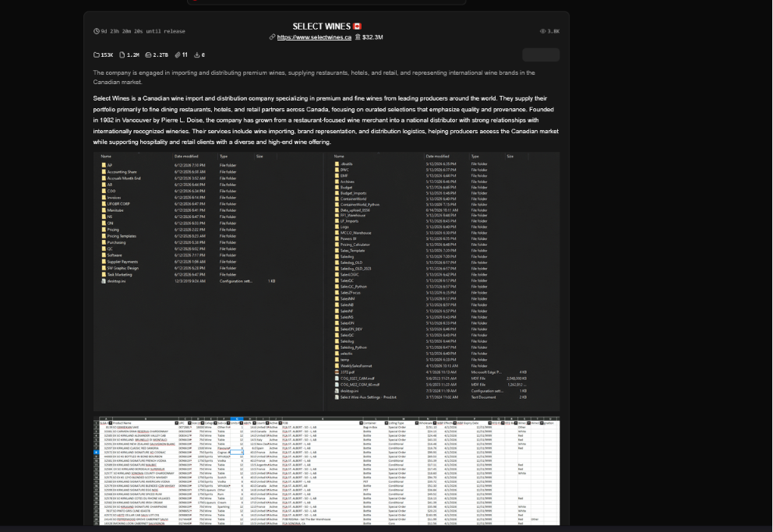
Task: Click the 'Supplier Payments' folder in the left screenshot
Action: pos(122,262)
